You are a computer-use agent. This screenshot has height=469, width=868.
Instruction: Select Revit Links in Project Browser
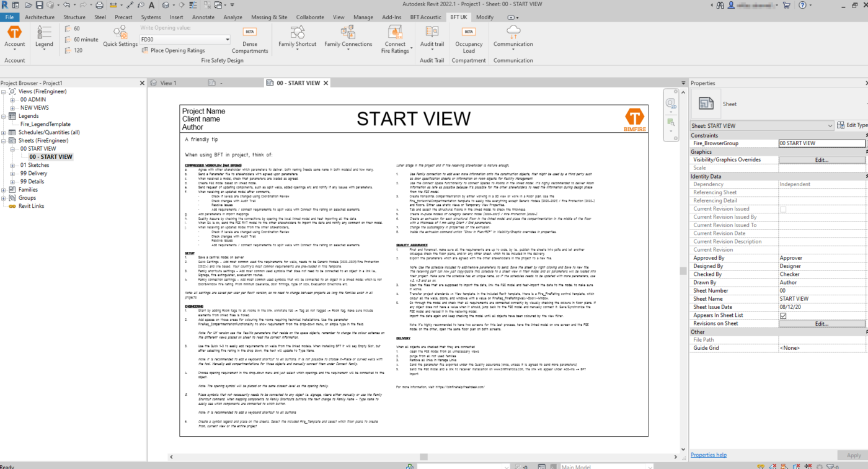(32, 206)
